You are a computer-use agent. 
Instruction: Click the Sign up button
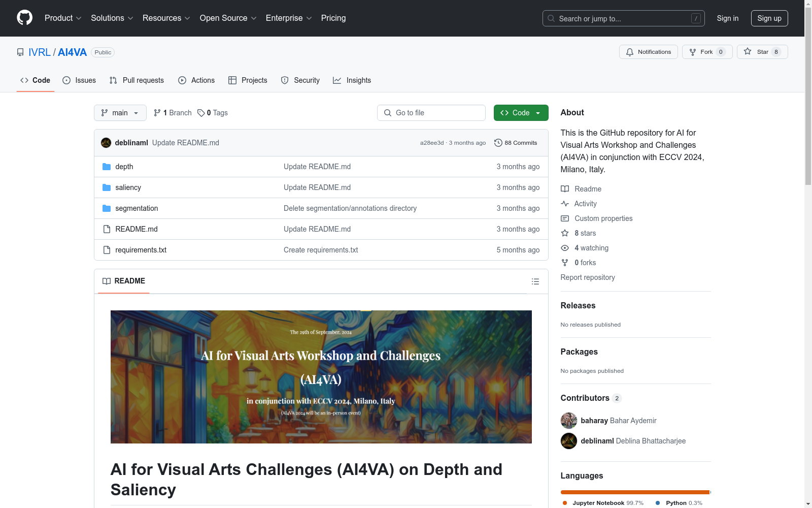[769, 18]
